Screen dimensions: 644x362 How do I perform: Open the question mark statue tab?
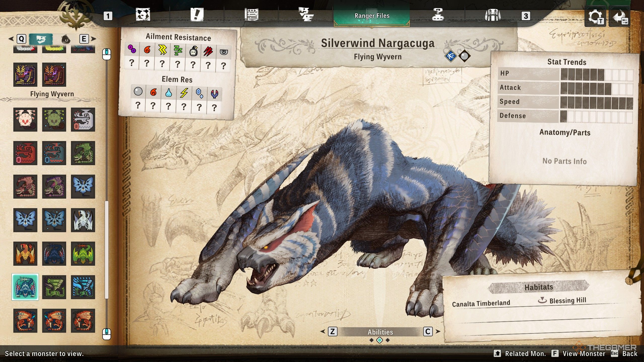[438, 15]
